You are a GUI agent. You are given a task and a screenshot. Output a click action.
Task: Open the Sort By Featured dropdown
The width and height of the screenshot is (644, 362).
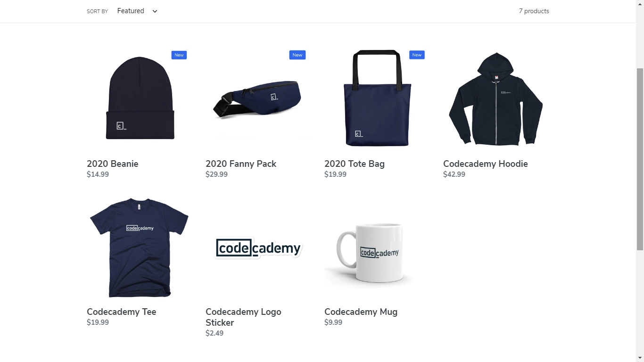click(x=137, y=11)
